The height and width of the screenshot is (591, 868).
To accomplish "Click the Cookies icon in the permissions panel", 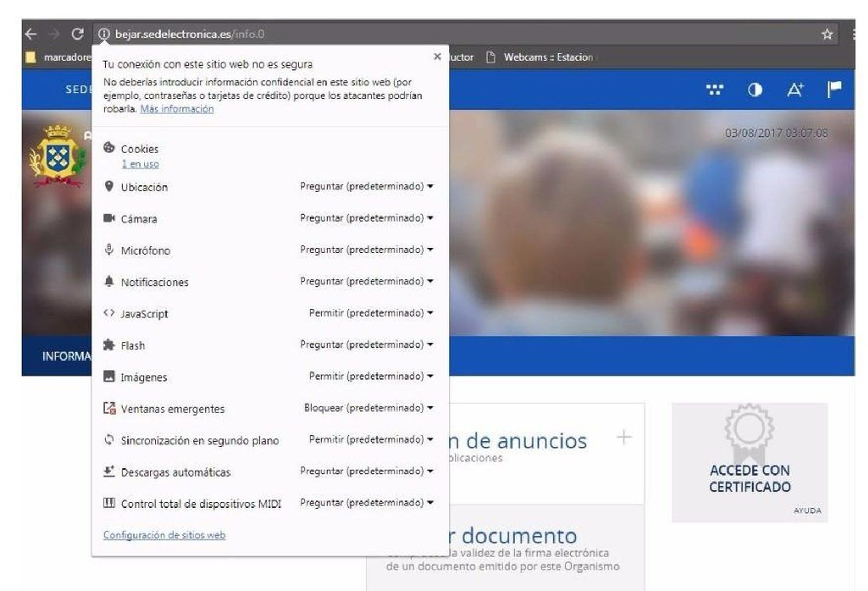I will 110,146.
